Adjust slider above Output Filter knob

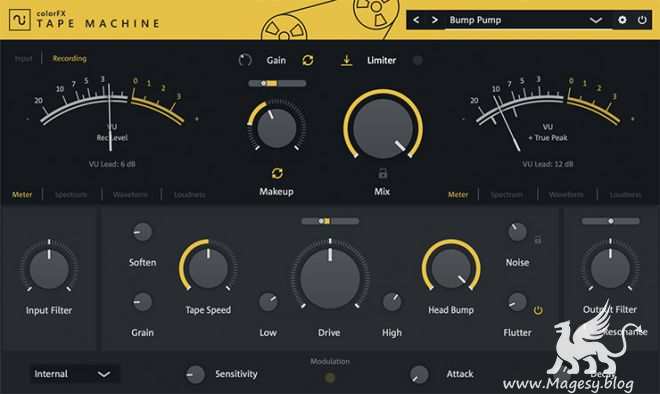coord(611,221)
